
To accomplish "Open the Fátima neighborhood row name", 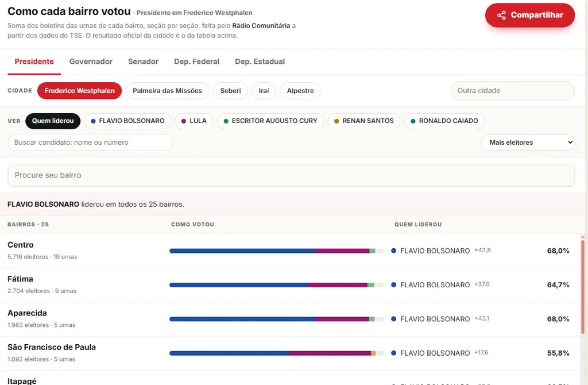I will 20,279.
